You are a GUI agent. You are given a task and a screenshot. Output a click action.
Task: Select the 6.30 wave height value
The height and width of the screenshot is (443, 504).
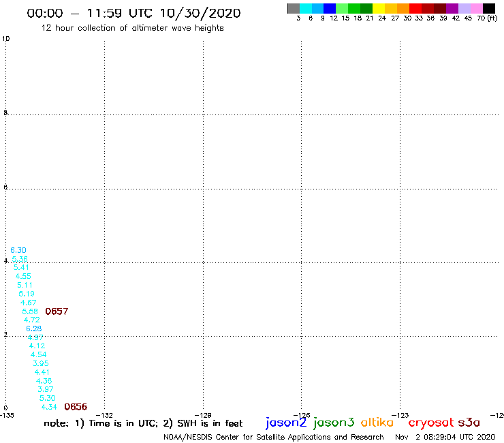[x=18, y=250]
